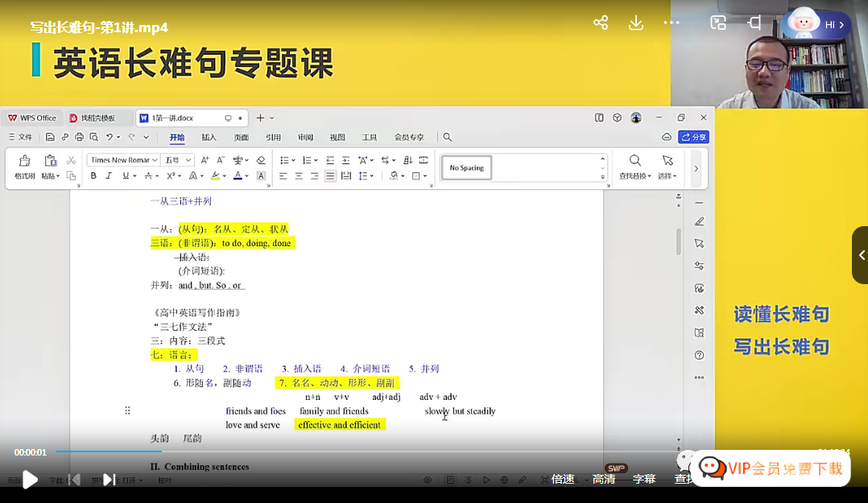Screen dimensions: 868x503
Task: Expand the quick access toolbar dropdown
Action: [147, 138]
